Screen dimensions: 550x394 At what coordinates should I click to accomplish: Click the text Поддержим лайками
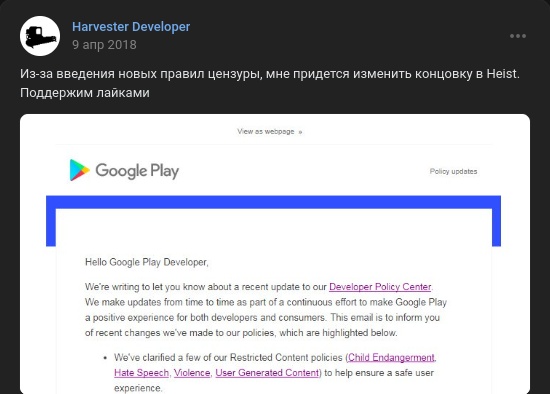(85, 93)
